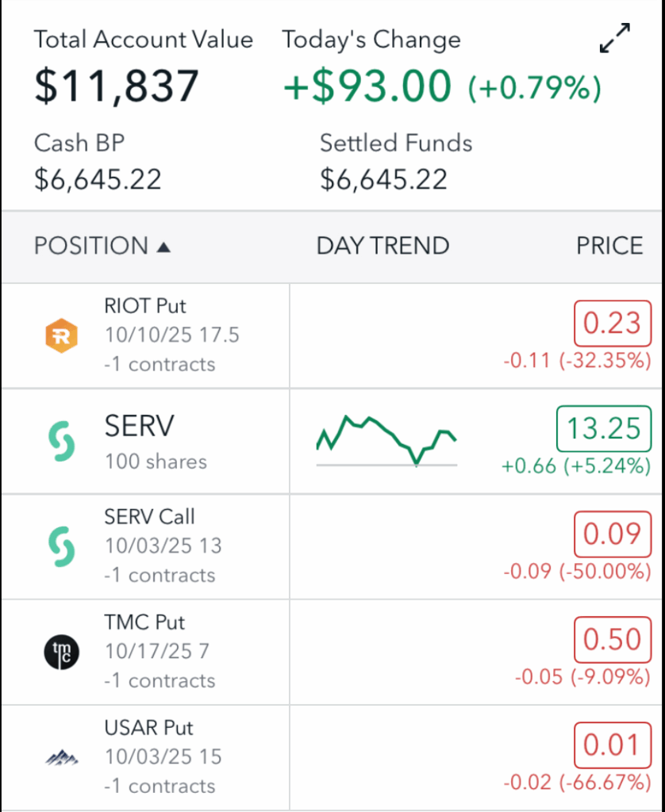This screenshot has height=812, width=665.
Task: Click the RIOT orange hexagon logo
Action: (61, 335)
